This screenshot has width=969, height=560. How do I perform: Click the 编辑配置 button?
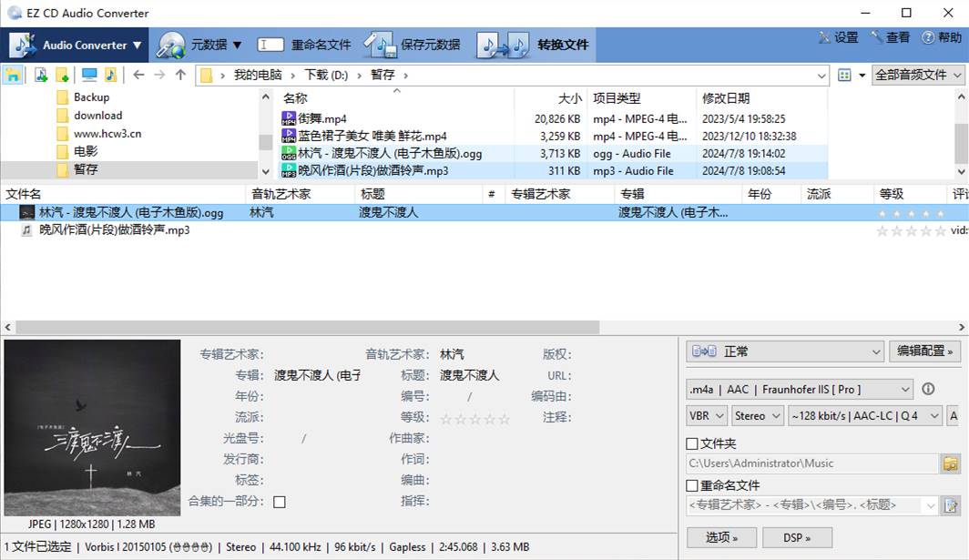[x=924, y=351]
